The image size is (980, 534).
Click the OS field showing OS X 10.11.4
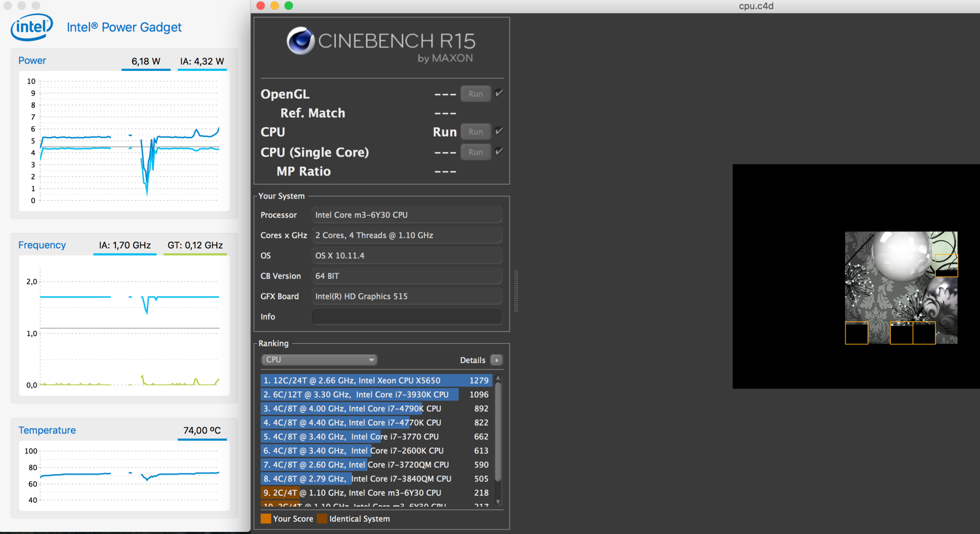pyautogui.click(x=407, y=256)
